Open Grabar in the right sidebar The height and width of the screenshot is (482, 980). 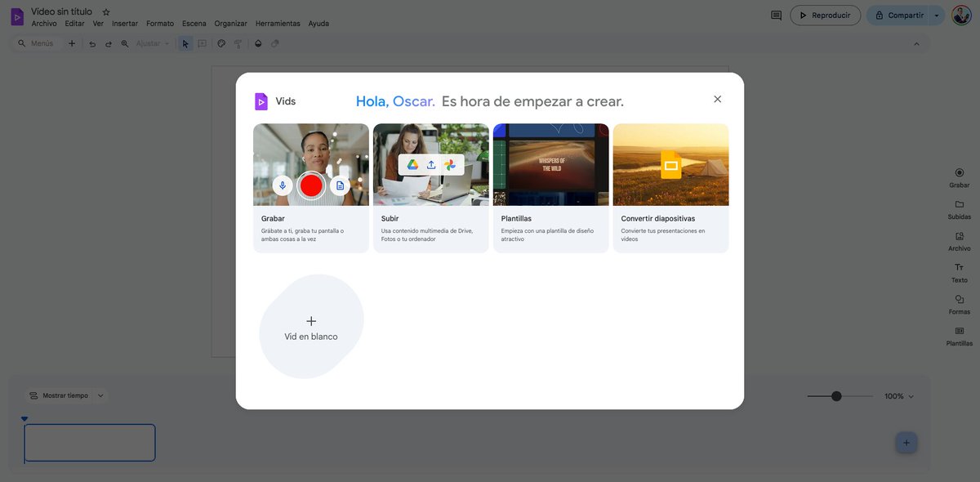click(960, 177)
